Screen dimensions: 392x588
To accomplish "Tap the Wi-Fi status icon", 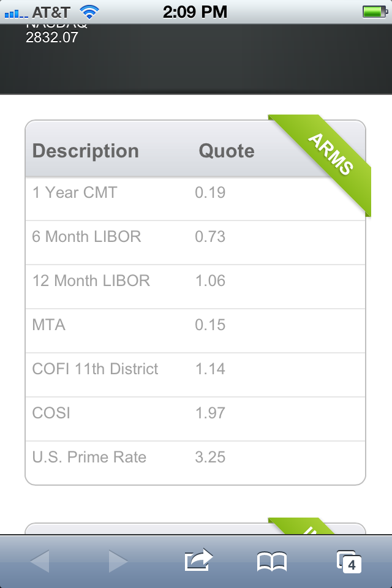I will click(x=89, y=12).
